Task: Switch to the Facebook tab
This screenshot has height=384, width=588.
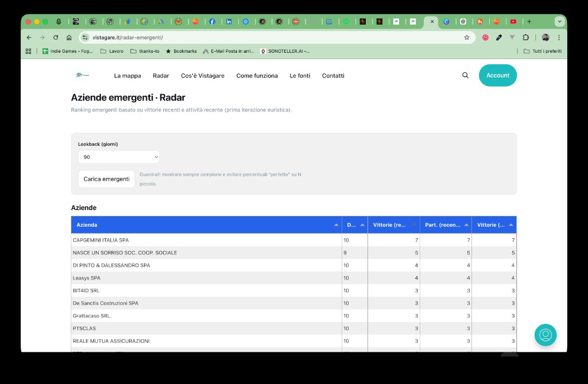Action: pos(212,22)
